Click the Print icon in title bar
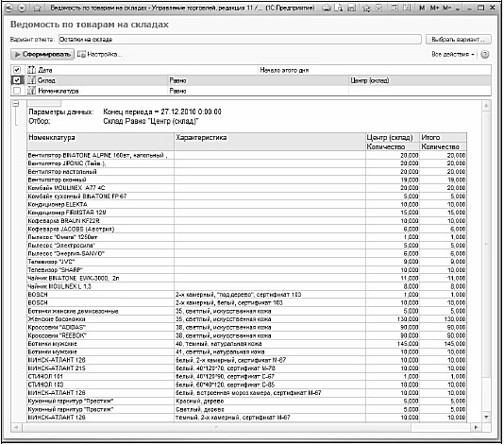This screenshot has width=504, height=445. click(327, 9)
